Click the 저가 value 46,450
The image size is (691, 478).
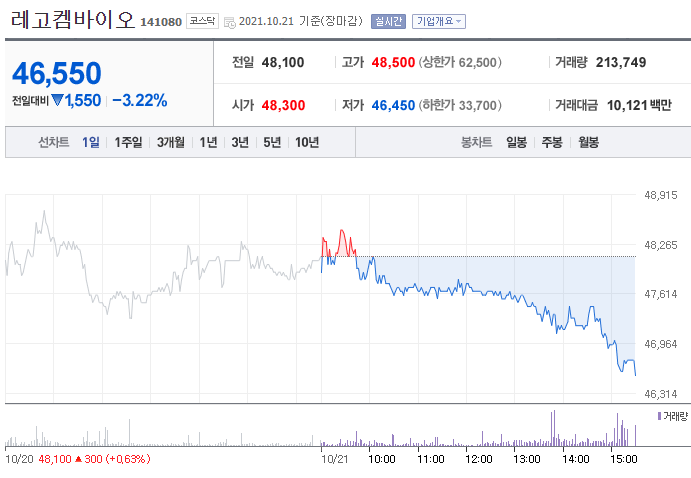click(x=393, y=105)
